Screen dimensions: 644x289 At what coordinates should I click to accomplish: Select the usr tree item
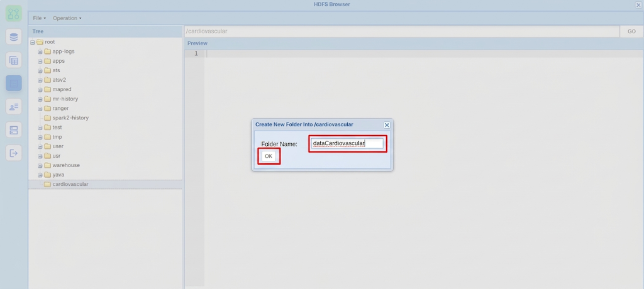tap(56, 156)
